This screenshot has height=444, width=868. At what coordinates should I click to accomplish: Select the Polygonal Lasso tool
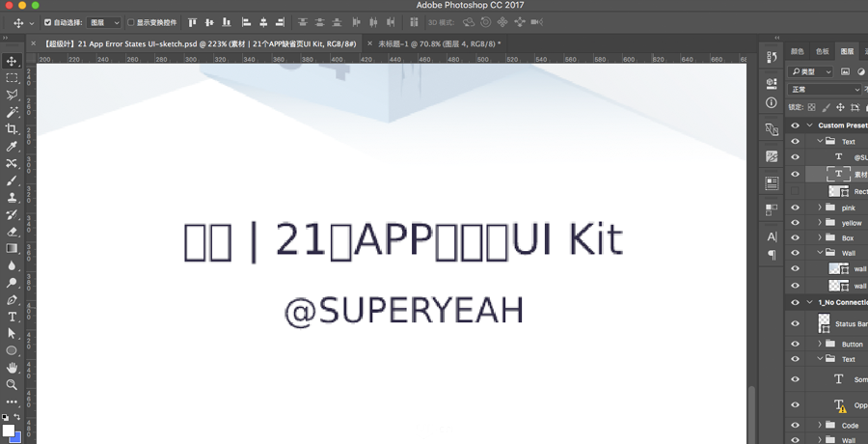pyautogui.click(x=11, y=96)
